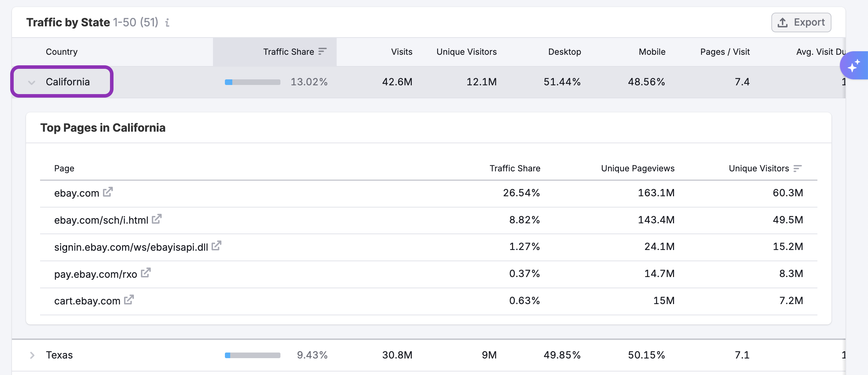Open signin.ebay.com external link icon
Viewport: 868px width, 375px height.
pos(216,246)
